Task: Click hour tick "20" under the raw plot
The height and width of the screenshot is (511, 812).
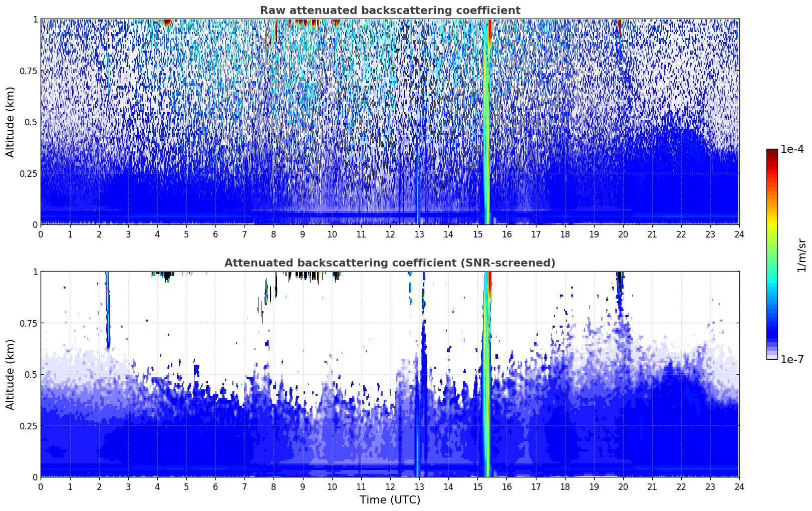Action: point(623,234)
